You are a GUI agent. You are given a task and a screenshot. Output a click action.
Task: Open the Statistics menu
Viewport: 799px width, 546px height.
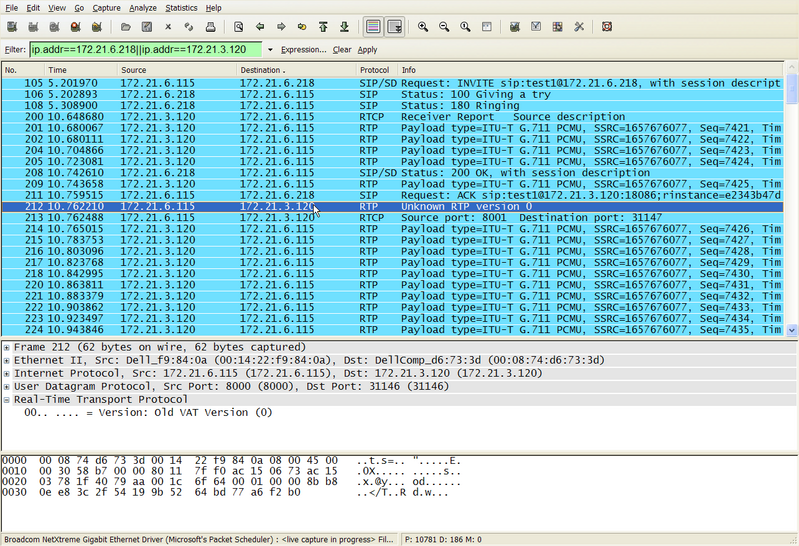[181, 8]
